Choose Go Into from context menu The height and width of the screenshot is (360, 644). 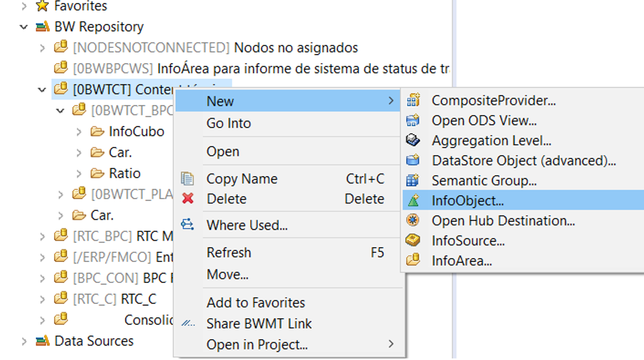228,123
